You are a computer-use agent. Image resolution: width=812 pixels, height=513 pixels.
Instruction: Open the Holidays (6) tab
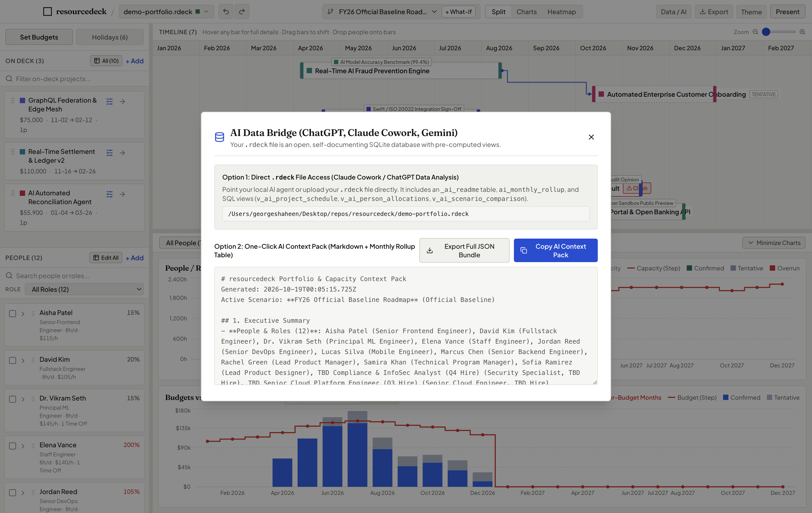point(110,37)
